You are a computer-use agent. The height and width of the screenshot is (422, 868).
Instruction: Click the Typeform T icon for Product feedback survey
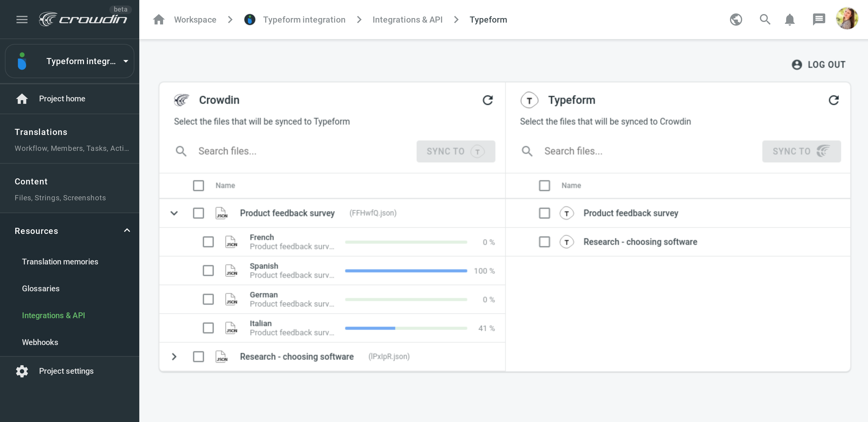[x=567, y=213]
